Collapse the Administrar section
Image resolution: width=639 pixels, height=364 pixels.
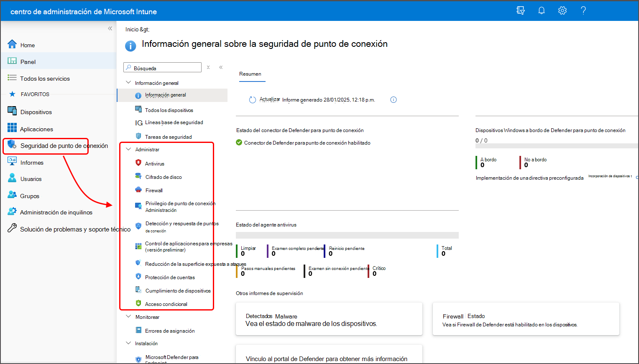point(128,149)
